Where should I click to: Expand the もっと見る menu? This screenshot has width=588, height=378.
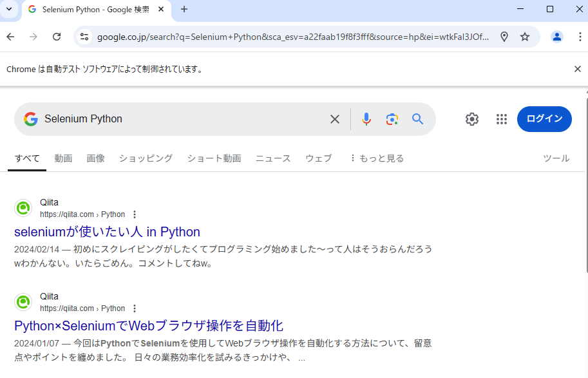coord(377,158)
